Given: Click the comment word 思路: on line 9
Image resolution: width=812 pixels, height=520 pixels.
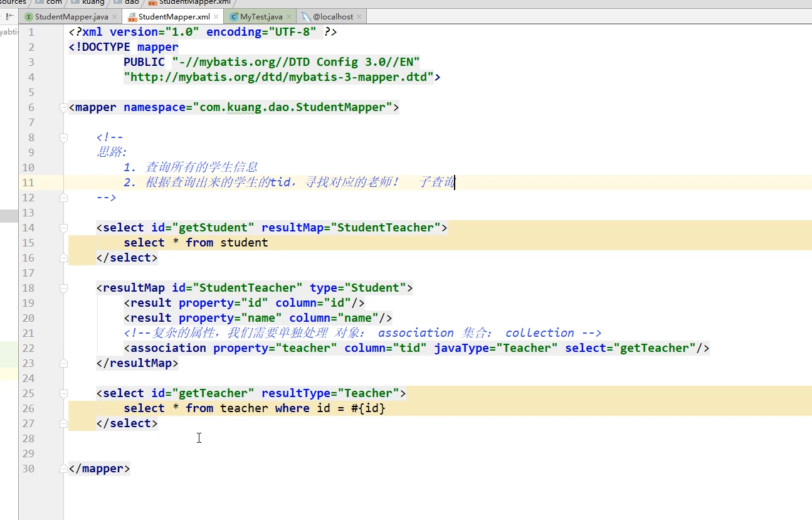Looking at the screenshot, I should pos(112,152).
